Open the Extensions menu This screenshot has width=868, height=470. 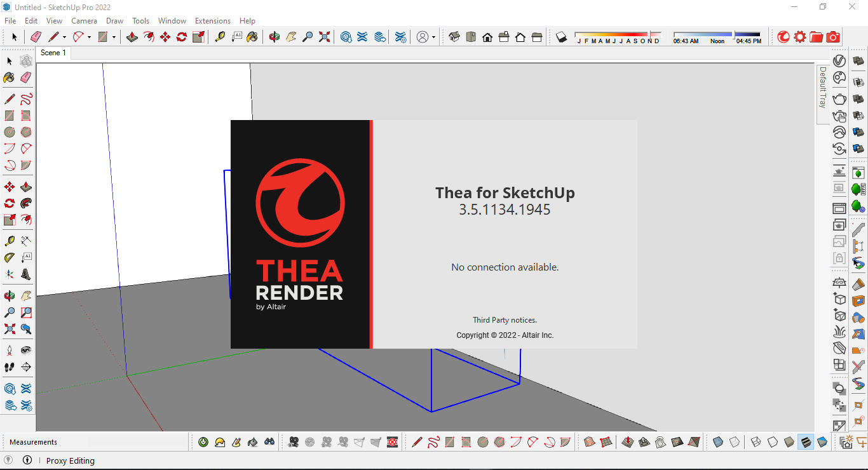tap(213, 20)
